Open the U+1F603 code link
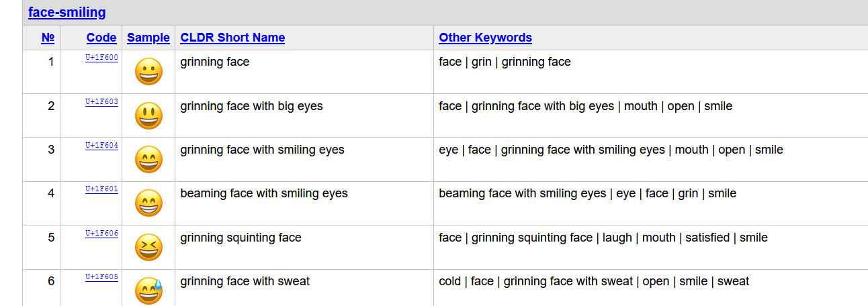Image resolution: width=868 pixels, height=306 pixels. (x=101, y=102)
